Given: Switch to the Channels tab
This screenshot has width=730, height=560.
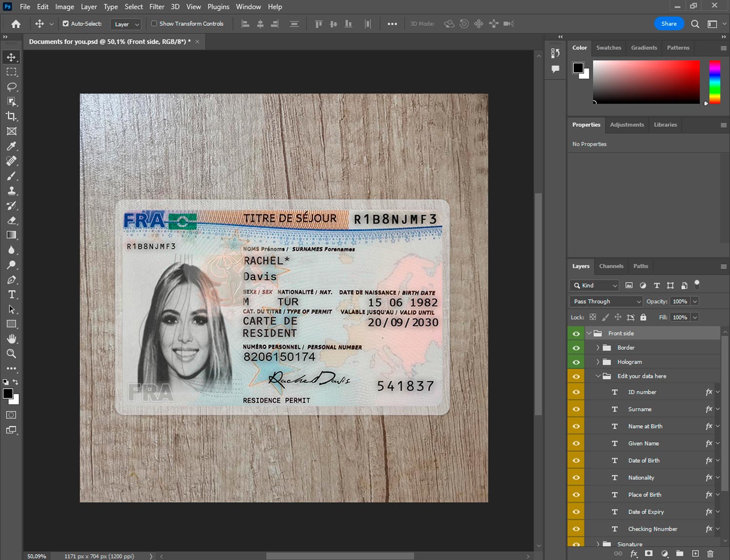Looking at the screenshot, I should (611, 266).
